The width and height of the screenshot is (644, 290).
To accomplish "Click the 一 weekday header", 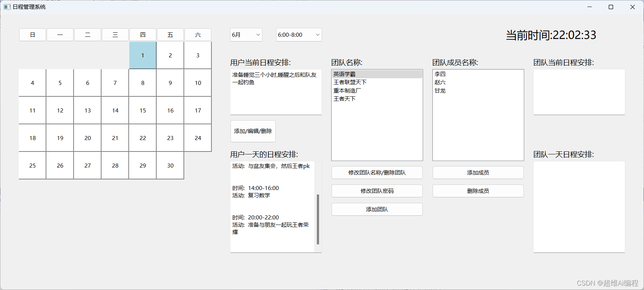I will click(x=60, y=35).
